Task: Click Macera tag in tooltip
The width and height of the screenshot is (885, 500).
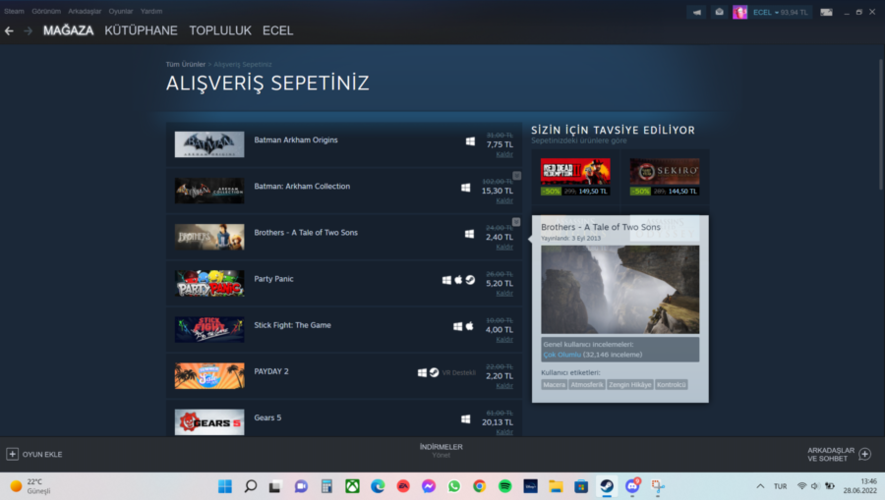Action: coord(554,385)
